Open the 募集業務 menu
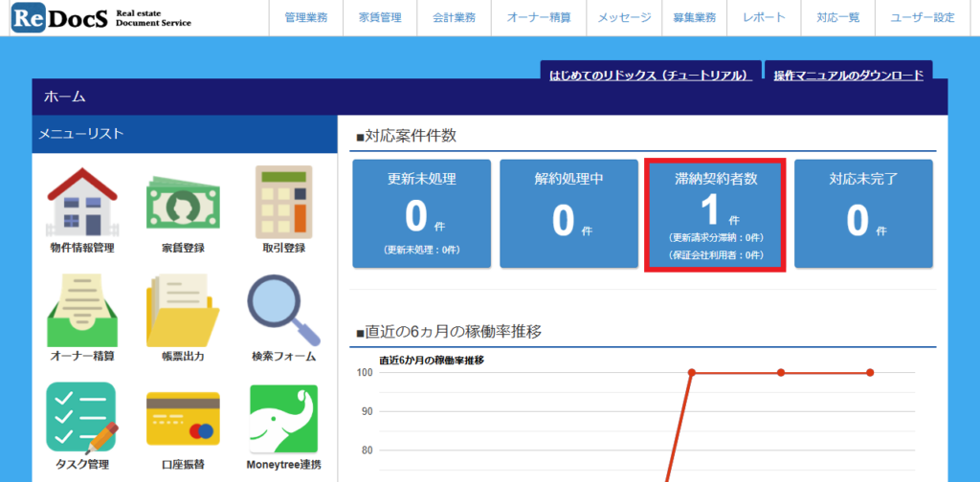This screenshot has width=980, height=482. tap(695, 18)
